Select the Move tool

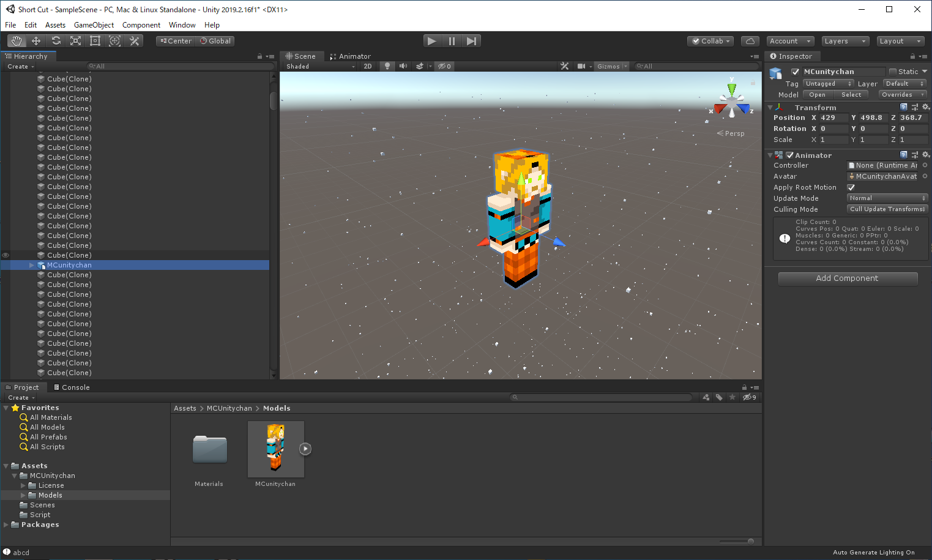(x=36, y=41)
